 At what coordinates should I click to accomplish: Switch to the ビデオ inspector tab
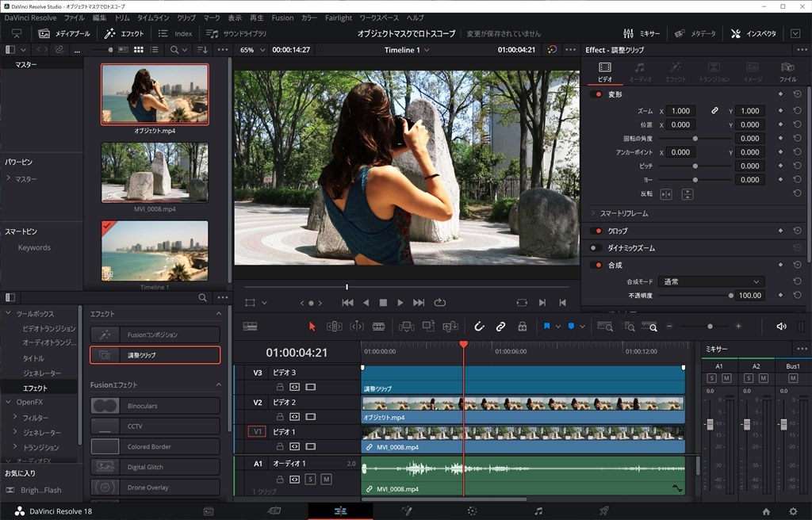pos(605,72)
